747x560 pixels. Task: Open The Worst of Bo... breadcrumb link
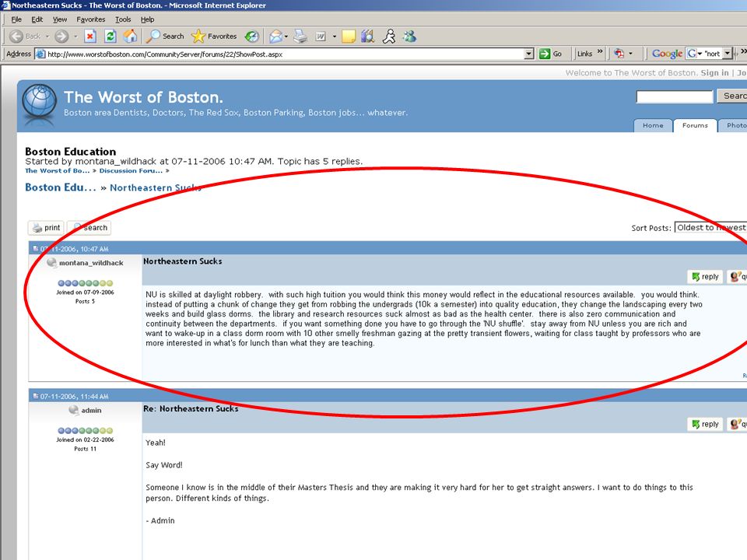57,170
